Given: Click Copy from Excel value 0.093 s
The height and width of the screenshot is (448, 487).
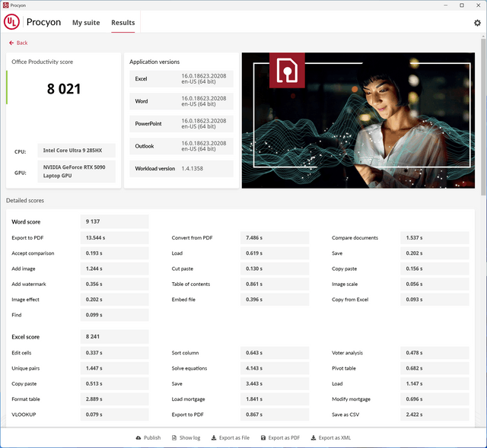Looking at the screenshot, I should coord(434,300).
